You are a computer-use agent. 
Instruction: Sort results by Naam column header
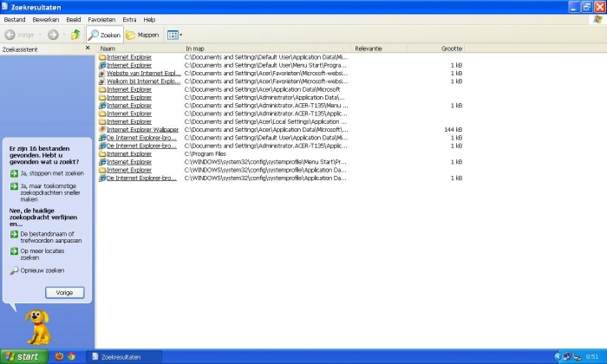(140, 49)
